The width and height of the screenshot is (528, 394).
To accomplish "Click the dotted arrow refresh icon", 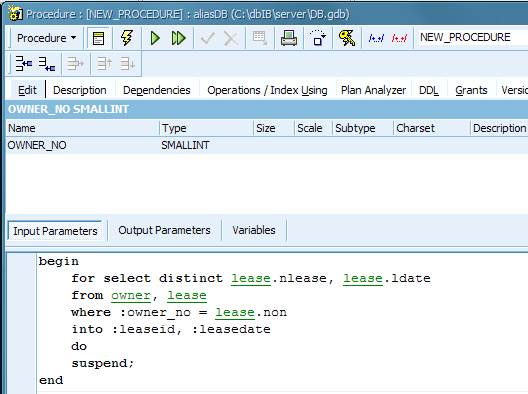I will tap(318, 38).
